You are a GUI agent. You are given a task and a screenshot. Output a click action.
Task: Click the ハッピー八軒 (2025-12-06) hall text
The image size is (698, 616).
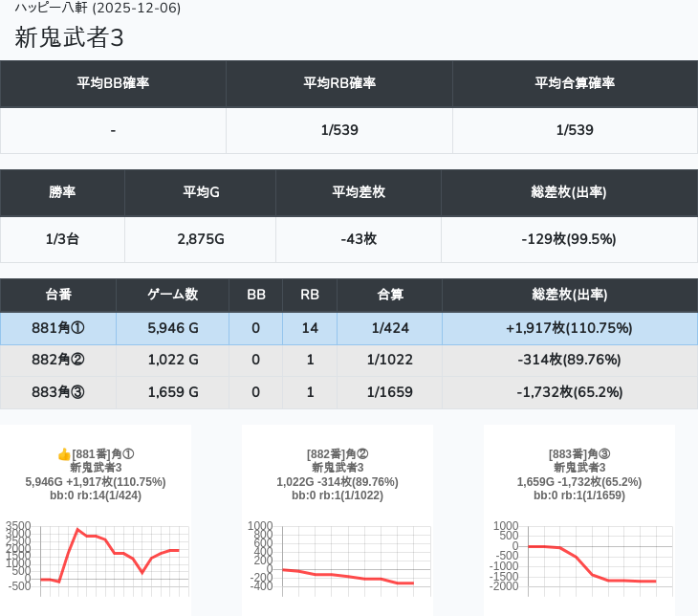pos(98,8)
